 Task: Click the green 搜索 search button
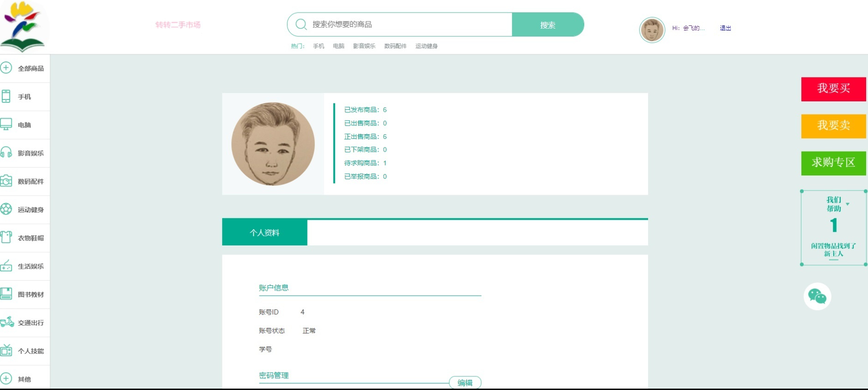tap(548, 24)
